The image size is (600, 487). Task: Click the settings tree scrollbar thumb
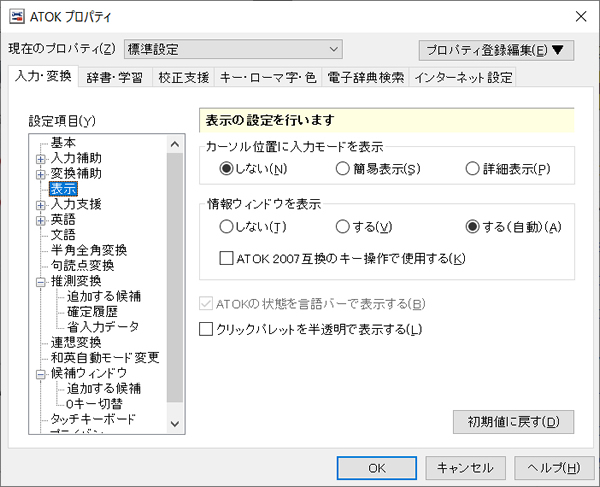coord(175,277)
